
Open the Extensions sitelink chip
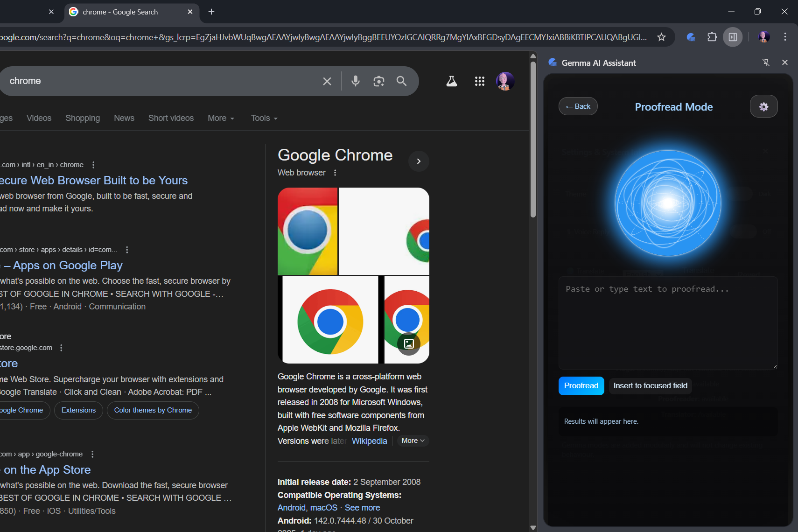78,410
